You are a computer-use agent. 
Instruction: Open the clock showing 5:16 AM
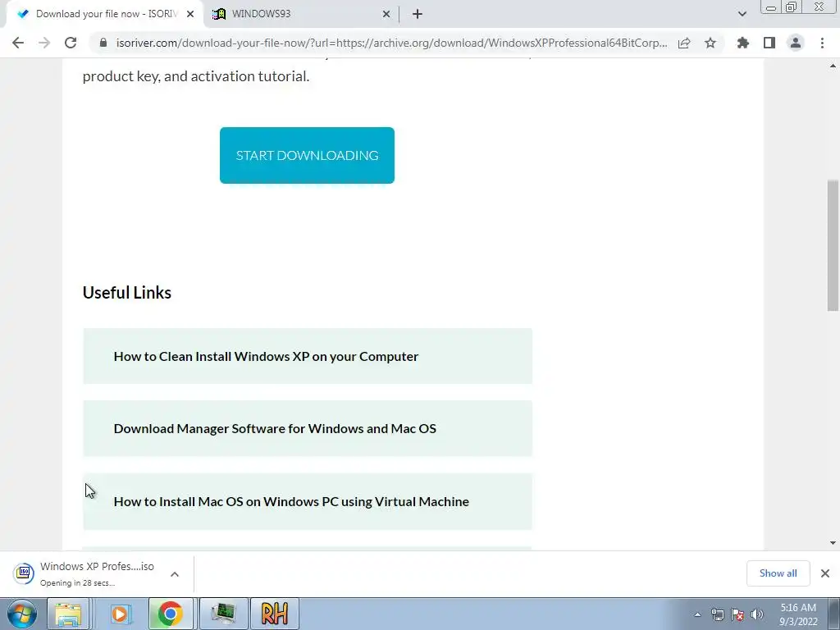pyautogui.click(x=798, y=614)
